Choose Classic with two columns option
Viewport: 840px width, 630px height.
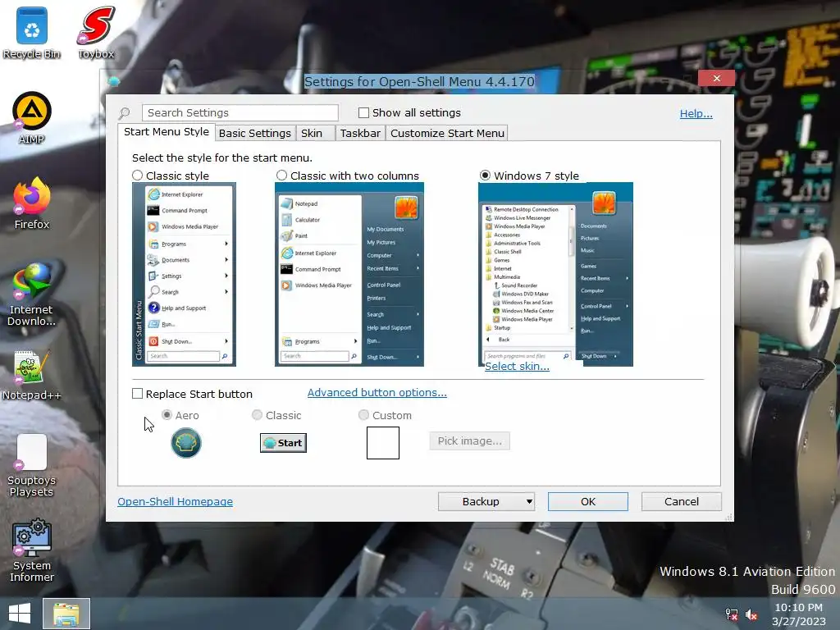282,176
